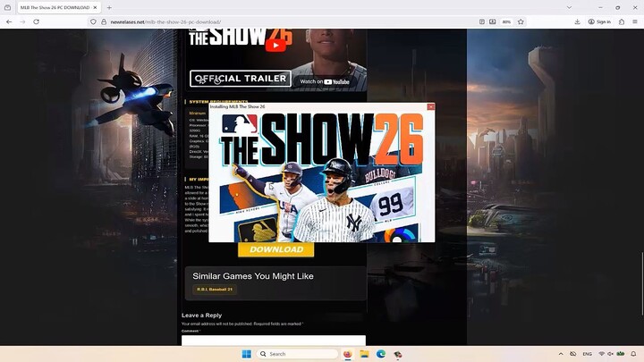Switch to Firefox in the taskbar
644x362 pixels.
click(x=348, y=354)
